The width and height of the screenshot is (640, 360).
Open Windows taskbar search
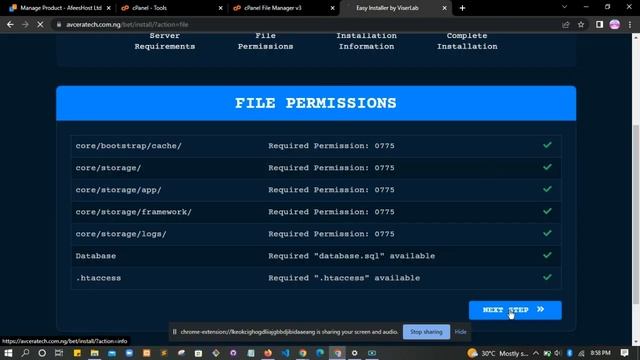pyautogui.click(x=25, y=353)
